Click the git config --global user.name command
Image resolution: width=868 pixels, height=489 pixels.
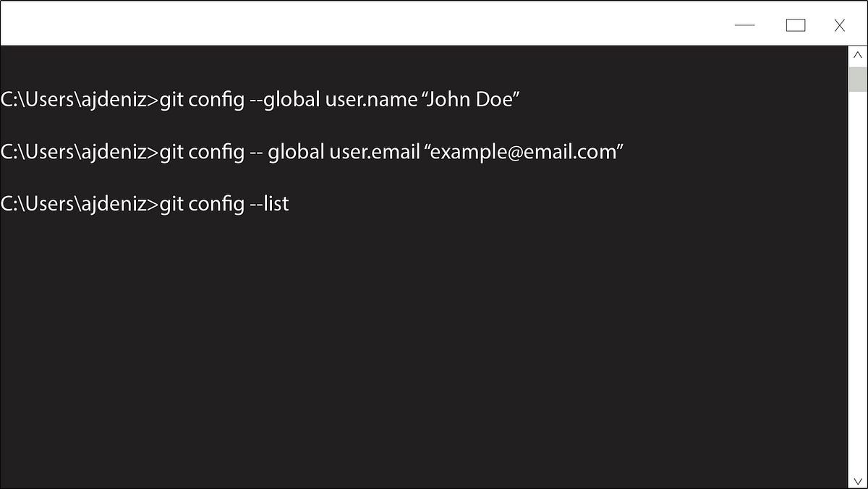tap(260, 99)
